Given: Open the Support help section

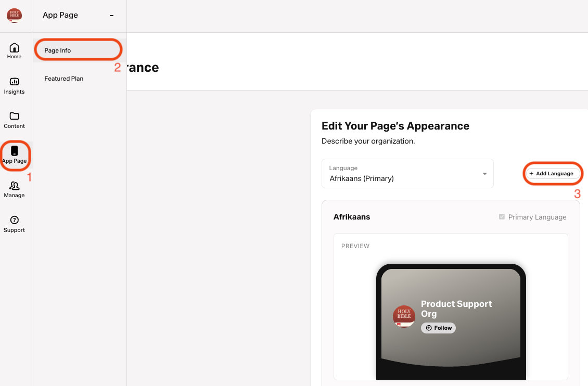Looking at the screenshot, I should [x=14, y=225].
